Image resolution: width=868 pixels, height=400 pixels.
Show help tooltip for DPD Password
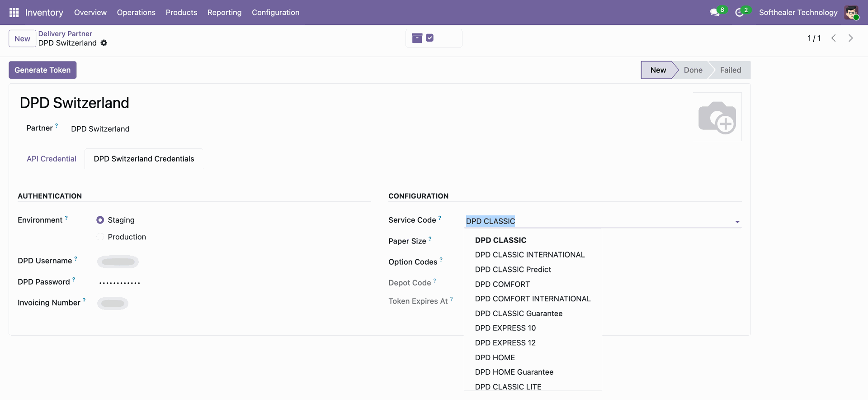[x=74, y=280]
